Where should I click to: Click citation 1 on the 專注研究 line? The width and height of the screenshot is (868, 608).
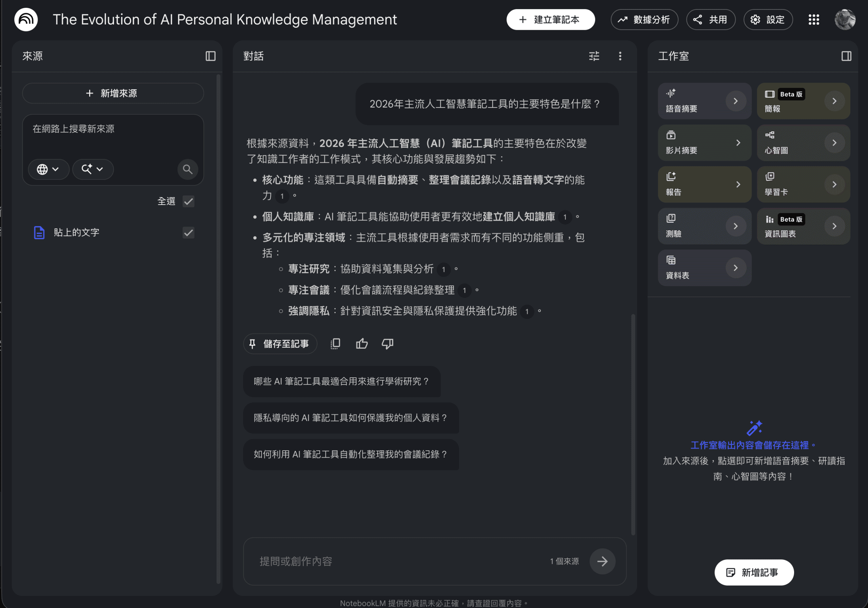point(443,269)
